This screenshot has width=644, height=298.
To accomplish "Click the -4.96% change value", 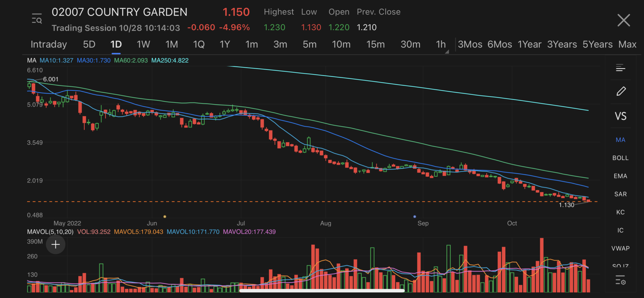I will (x=235, y=27).
